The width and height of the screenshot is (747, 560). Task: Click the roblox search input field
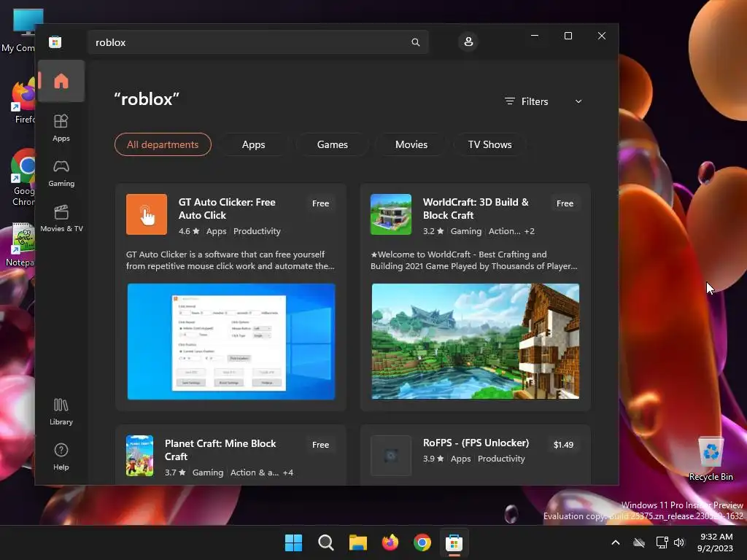click(x=258, y=42)
